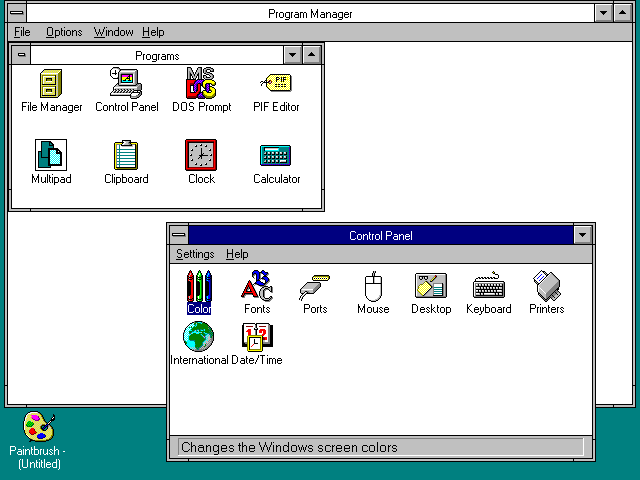Screen dimensions: 640x480
Task: Maximize the Programs group window
Action: coord(312,55)
